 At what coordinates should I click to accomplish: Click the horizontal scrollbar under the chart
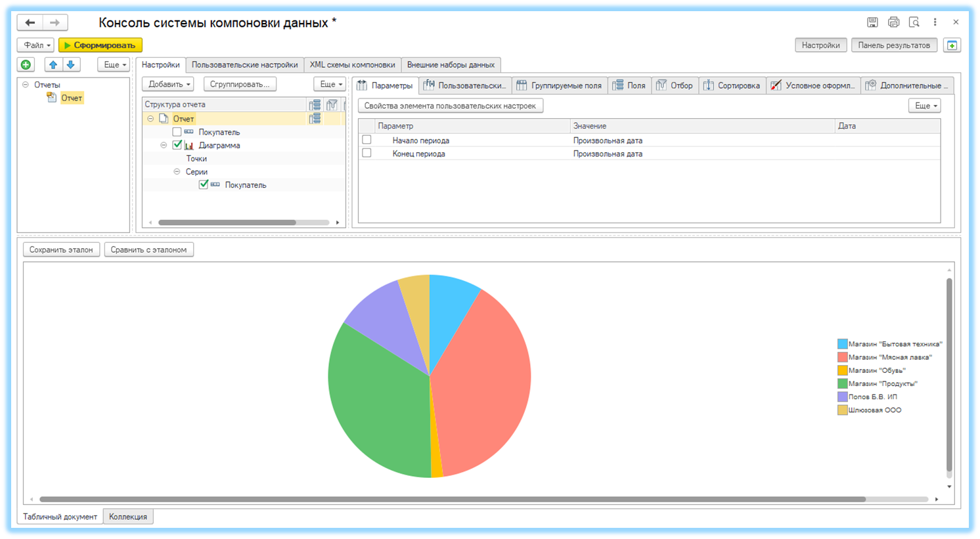(453, 500)
